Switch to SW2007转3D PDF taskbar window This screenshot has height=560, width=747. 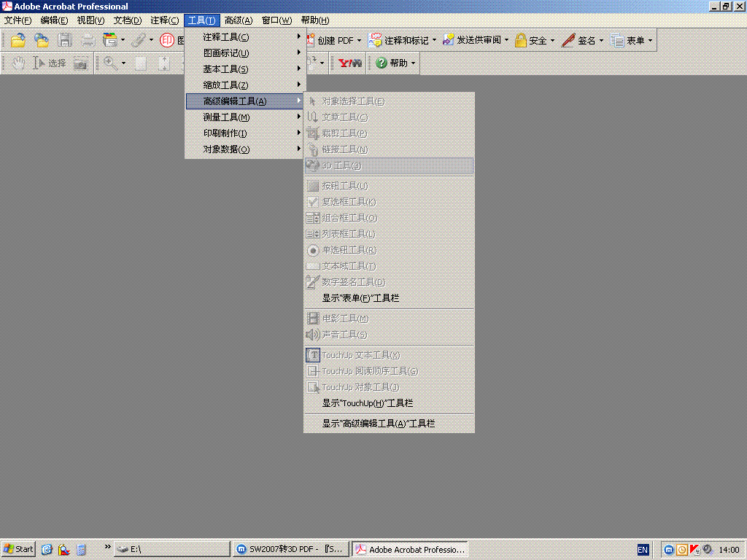[x=290, y=549]
